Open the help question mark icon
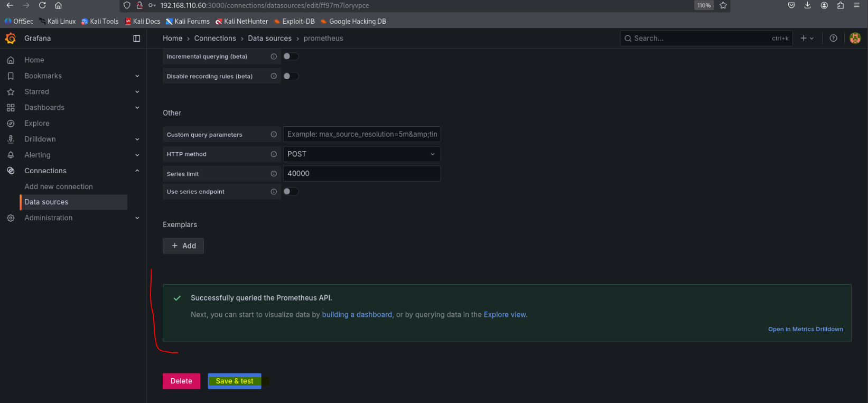The height and width of the screenshot is (403, 868). (833, 38)
